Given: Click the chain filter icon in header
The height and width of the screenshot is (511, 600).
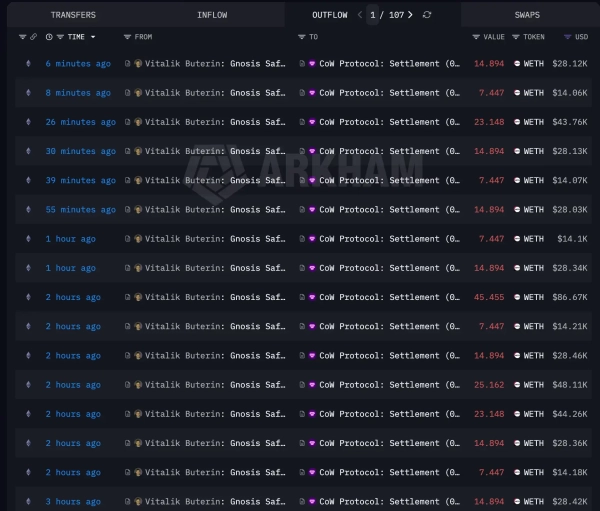Looking at the screenshot, I should point(23,37).
